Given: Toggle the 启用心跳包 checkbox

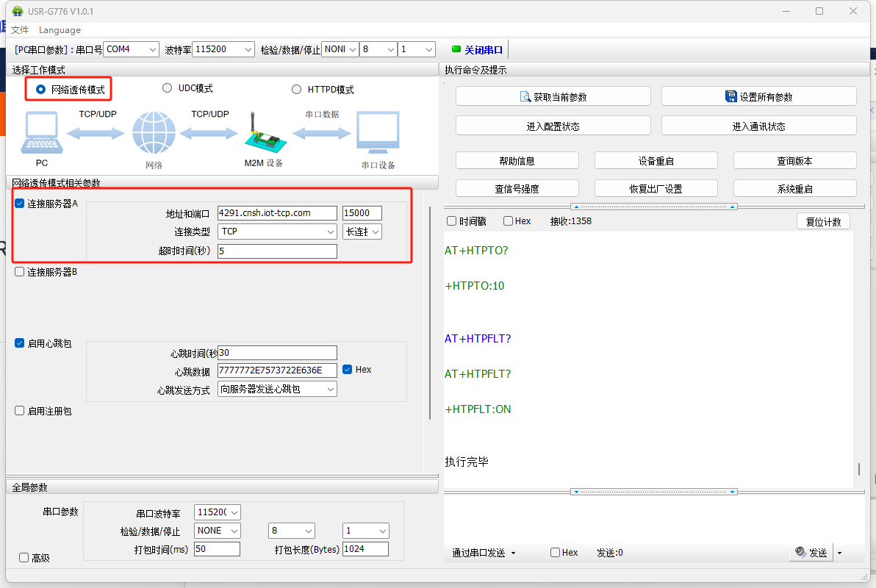Looking at the screenshot, I should [20, 343].
